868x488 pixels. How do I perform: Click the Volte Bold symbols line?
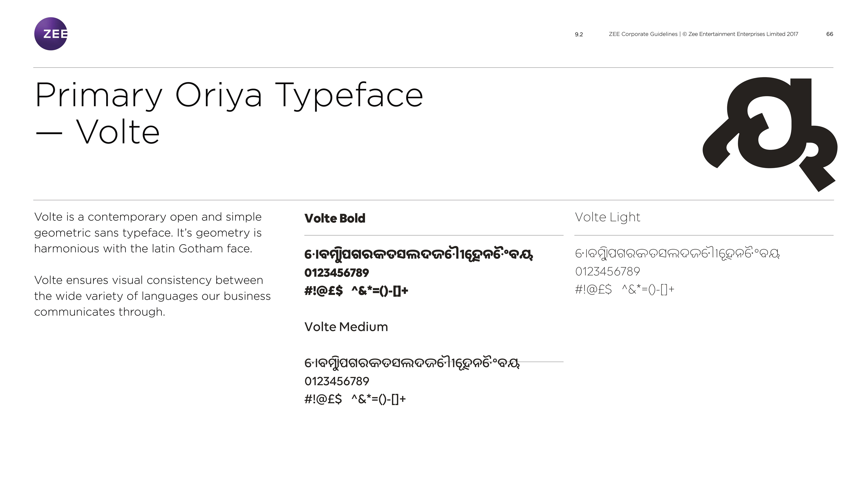[x=356, y=291]
